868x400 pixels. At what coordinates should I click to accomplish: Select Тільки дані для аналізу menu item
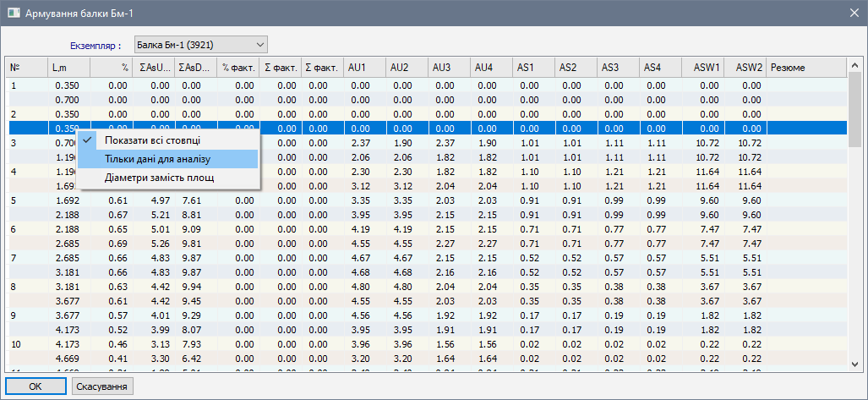pos(157,159)
